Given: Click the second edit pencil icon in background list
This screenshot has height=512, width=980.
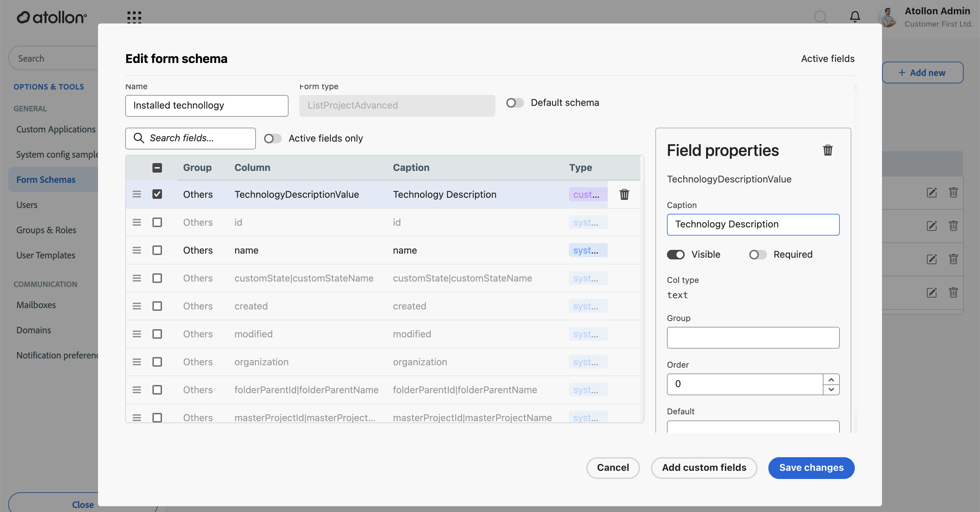Looking at the screenshot, I should (932, 226).
